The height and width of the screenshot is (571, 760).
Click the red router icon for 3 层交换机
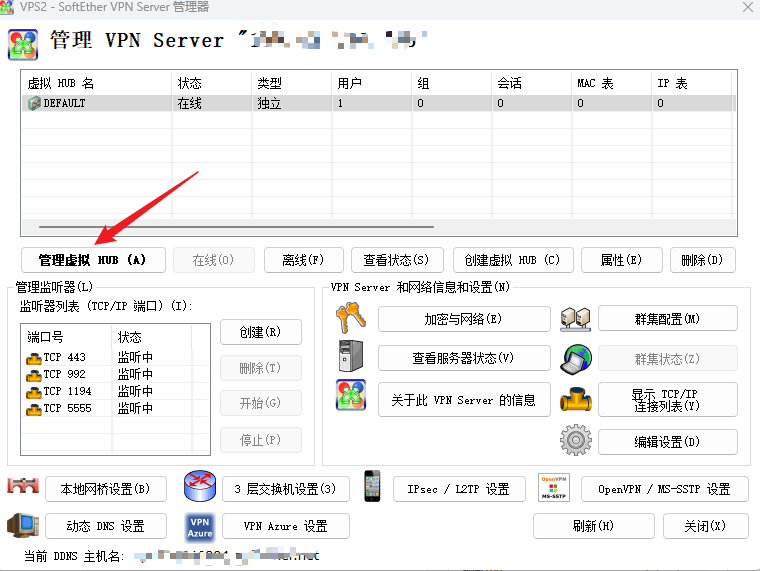point(200,488)
